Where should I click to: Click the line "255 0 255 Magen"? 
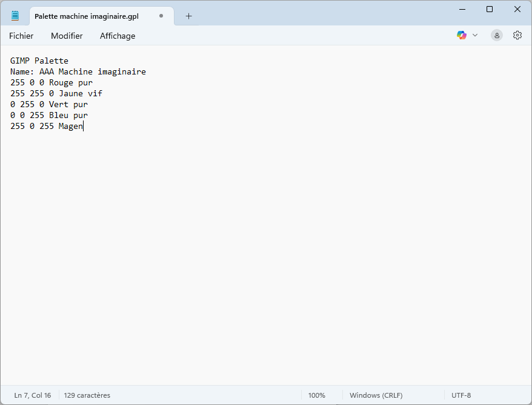point(47,126)
